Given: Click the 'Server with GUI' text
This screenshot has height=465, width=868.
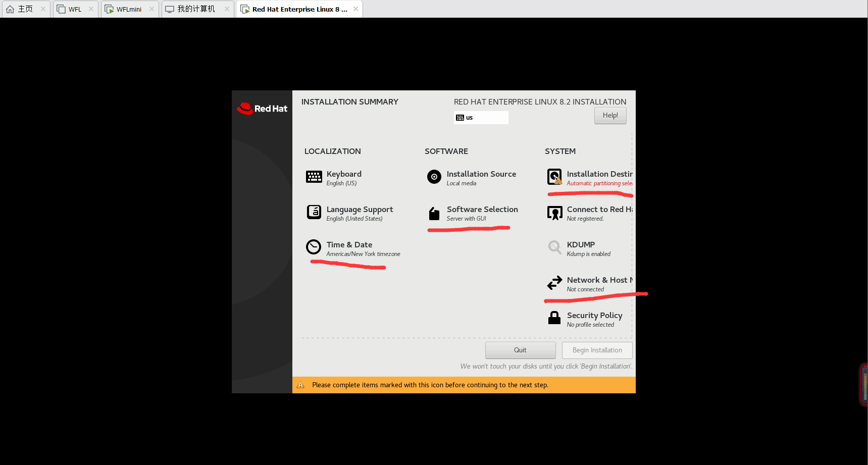Looking at the screenshot, I should 466,219.
